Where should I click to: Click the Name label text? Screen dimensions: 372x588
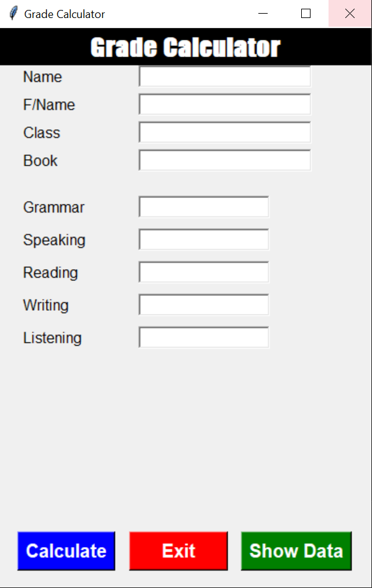[42, 76]
